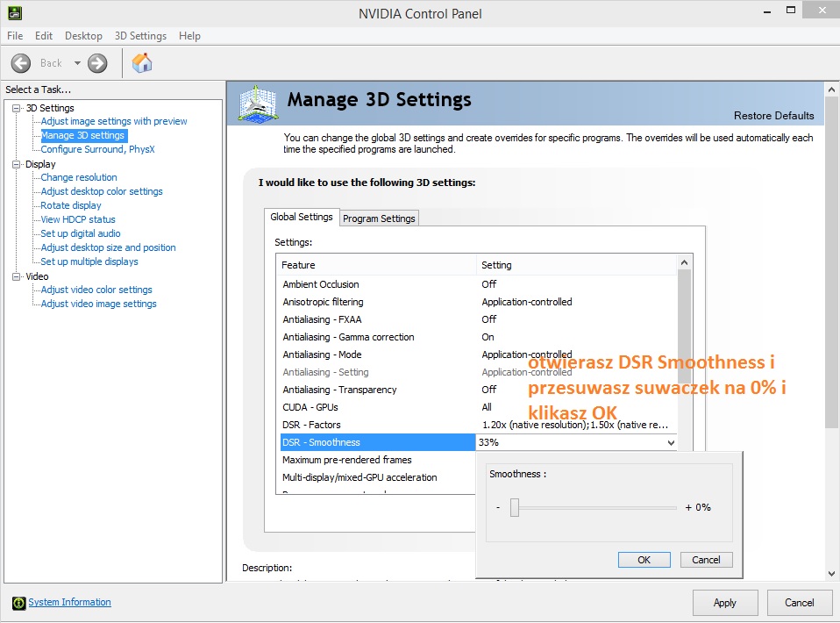This screenshot has width=840, height=623.
Task: Click Cancel in the Smoothness popup
Action: coord(706,560)
